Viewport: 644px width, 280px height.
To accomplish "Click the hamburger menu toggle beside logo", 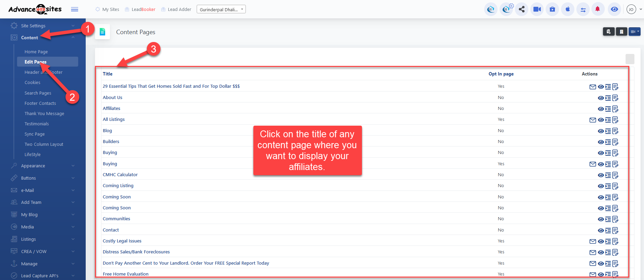I will [74, 9].
